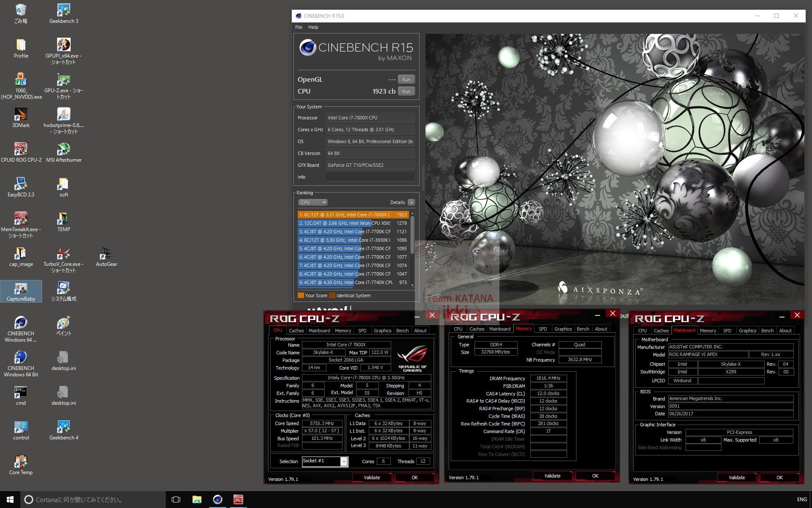Expand ranking Details arrow
The image size is (812, 508).
click(411, 202)
